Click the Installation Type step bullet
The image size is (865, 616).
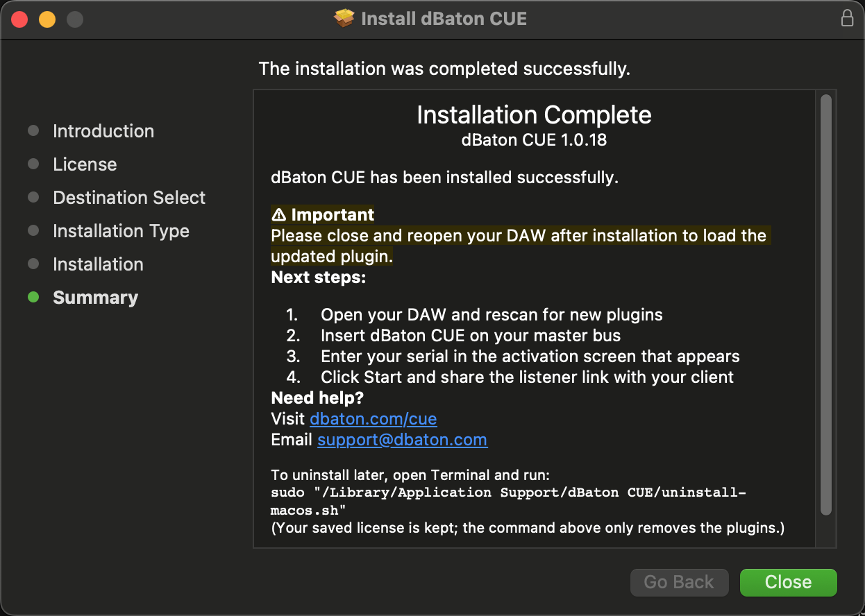(33, 230)
